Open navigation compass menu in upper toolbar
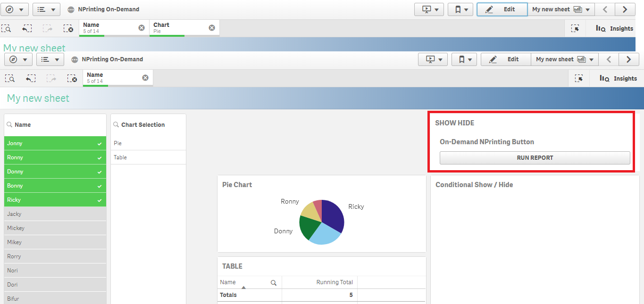Viewport: 644px width, 304px height. click(14, 9)
